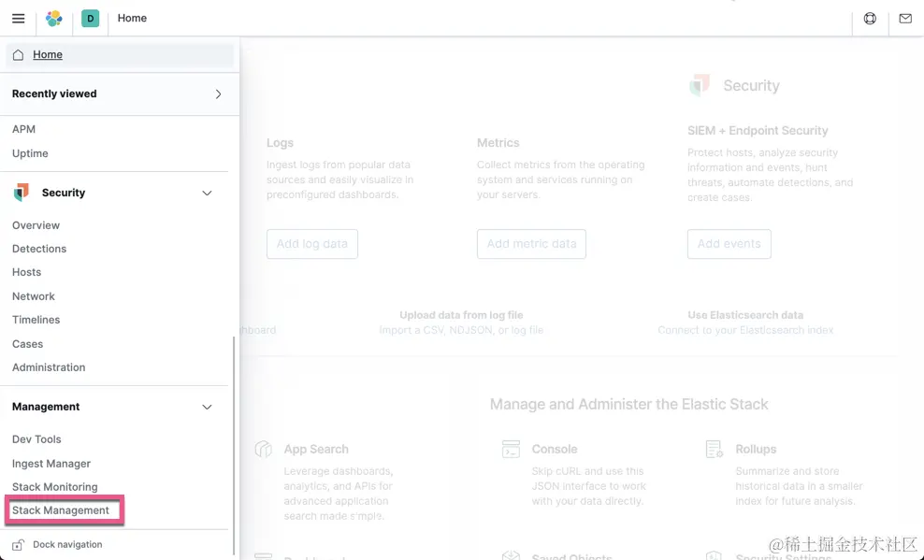The image size is (924, 560).
Task: Open Security Administration
Action: 49,367
